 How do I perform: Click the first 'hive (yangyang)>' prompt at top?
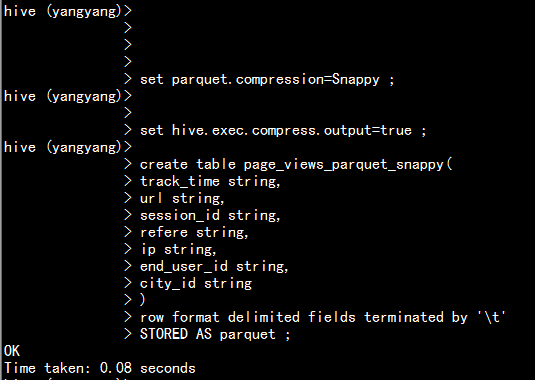click(x=68, y=12)
